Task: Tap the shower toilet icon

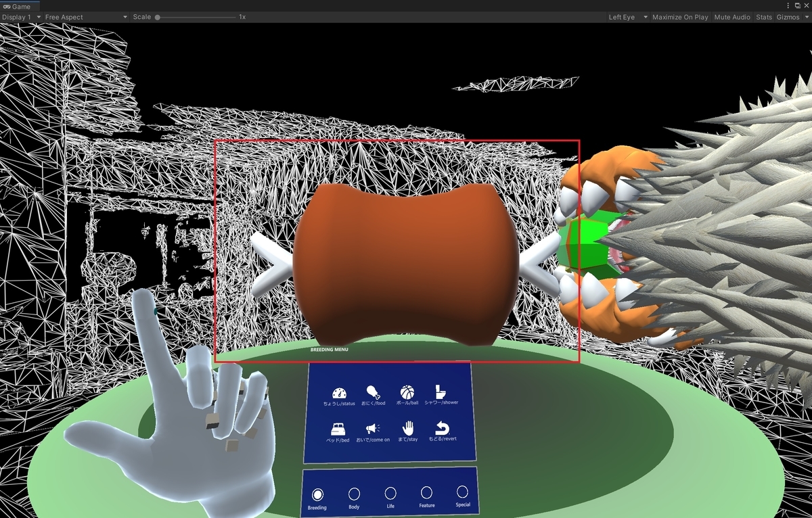Action: (x=441, y=391)
